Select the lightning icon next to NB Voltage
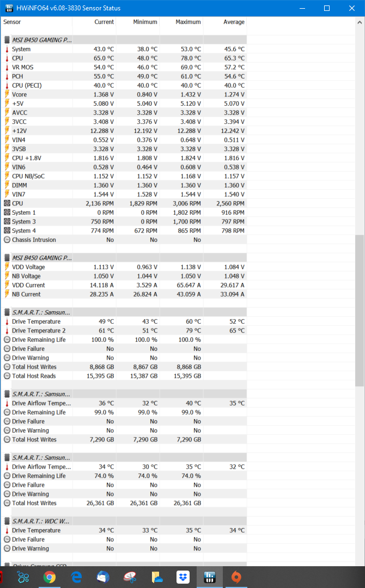Screen dimensions: 365x588 7,276
